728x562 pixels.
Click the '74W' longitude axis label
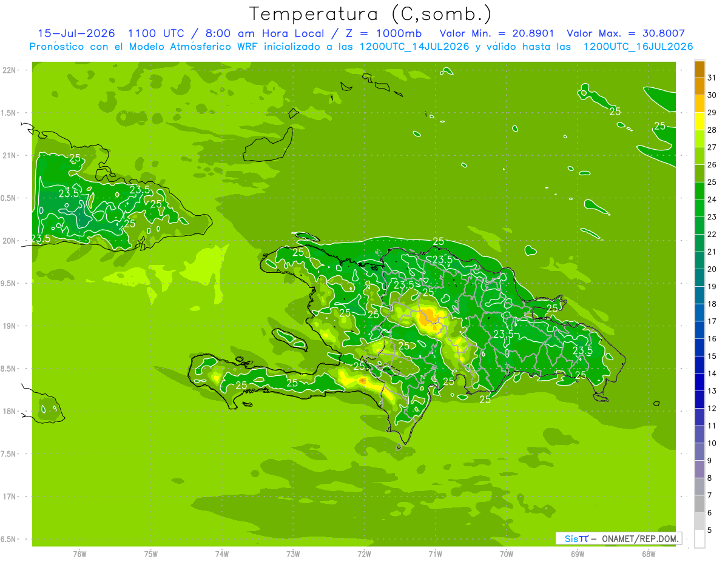222,554
